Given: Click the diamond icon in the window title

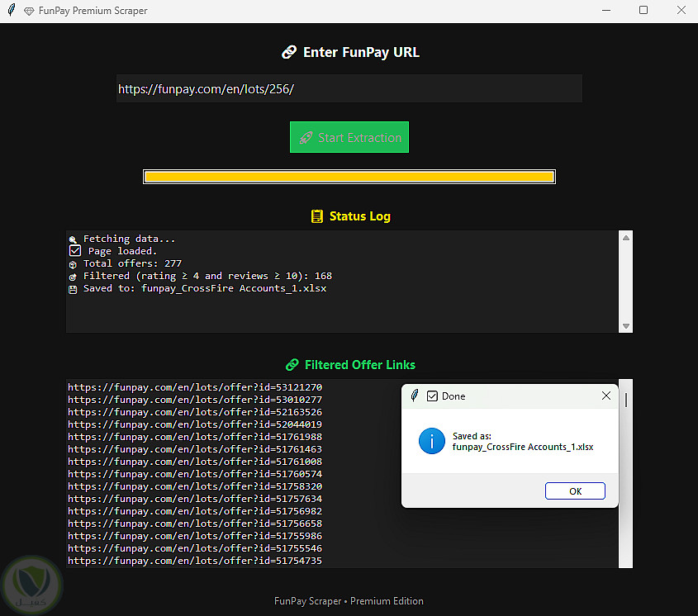Looking at the screenshot, I should (x=29, y=11).
